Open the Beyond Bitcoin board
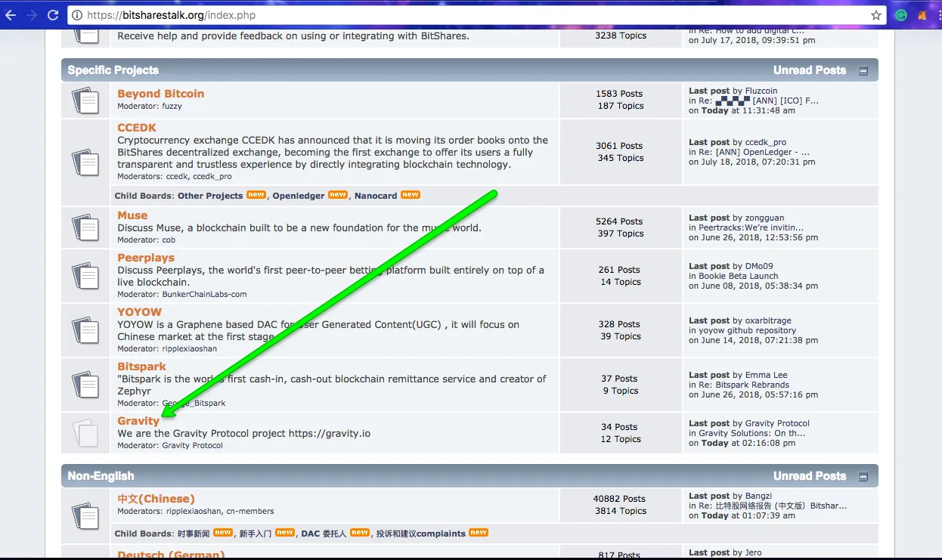942x560 pixels. point(160,94)
